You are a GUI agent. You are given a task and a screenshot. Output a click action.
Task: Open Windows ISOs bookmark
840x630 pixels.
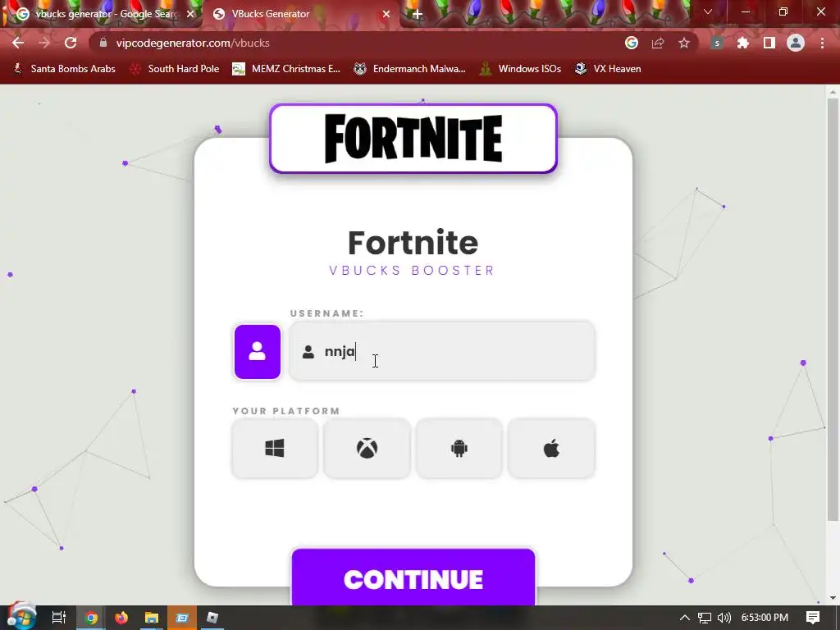[x=520, y=69]
